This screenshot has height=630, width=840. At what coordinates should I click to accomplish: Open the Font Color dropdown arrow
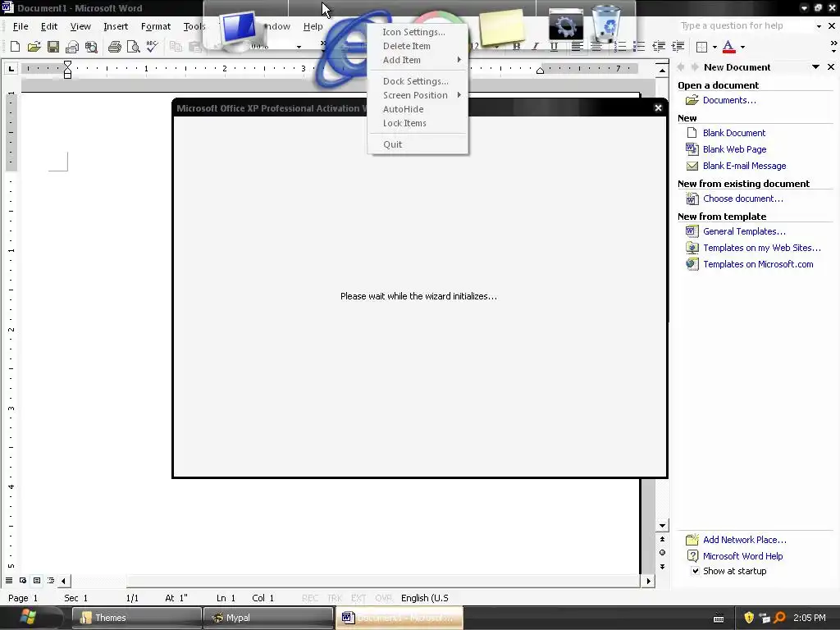[742, 47]
